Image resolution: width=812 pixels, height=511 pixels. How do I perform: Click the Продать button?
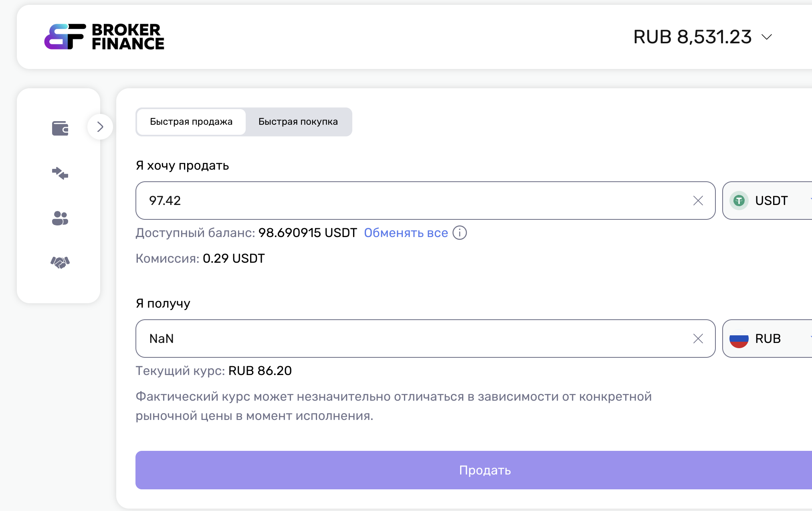pos(474,470)
